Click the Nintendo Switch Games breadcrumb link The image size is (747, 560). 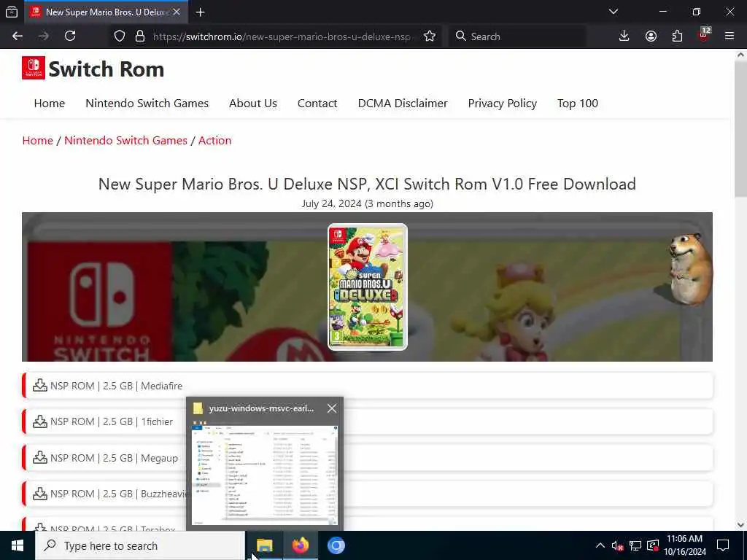[x=125, y=141]
